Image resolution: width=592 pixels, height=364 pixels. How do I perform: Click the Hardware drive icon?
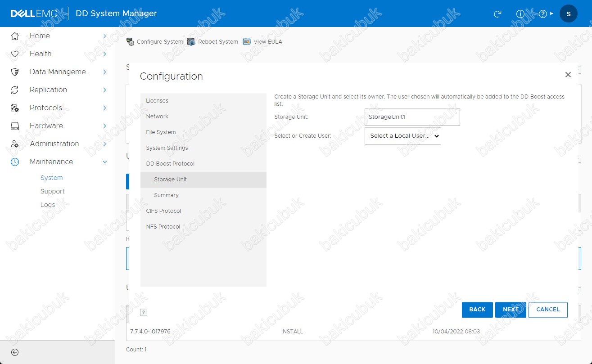(x=15, y=126)
